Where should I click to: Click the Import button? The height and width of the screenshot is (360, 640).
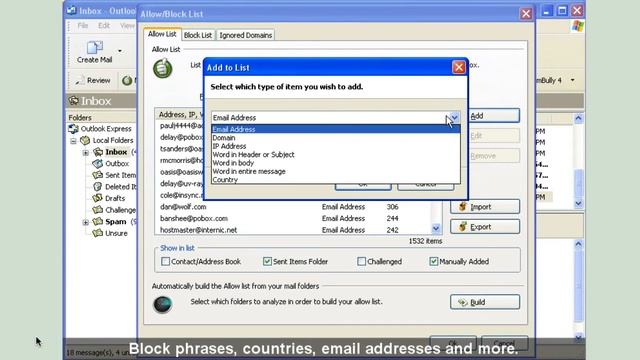(x=485, y=207)
